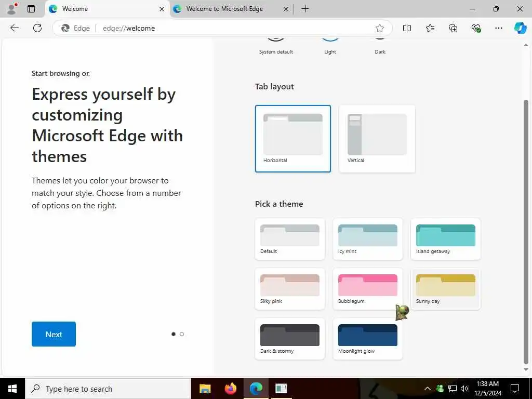Open the Copilot sidebar icon

[x=520, y=28]
